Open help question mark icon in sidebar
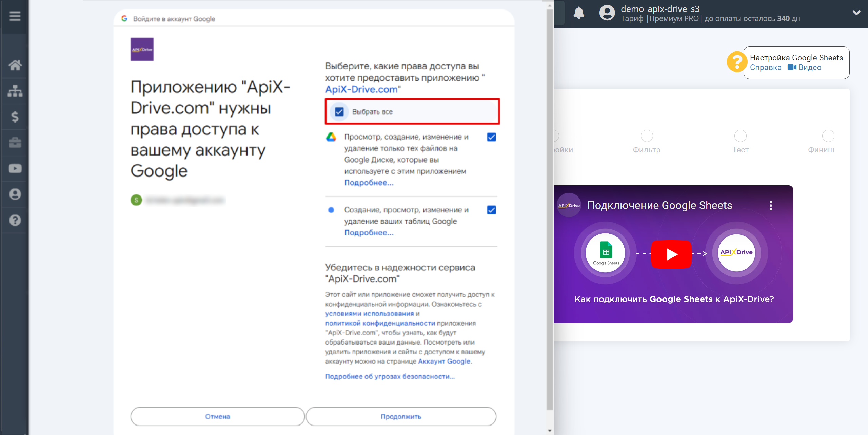The image size is (868, 435). (x=15, y=220)
